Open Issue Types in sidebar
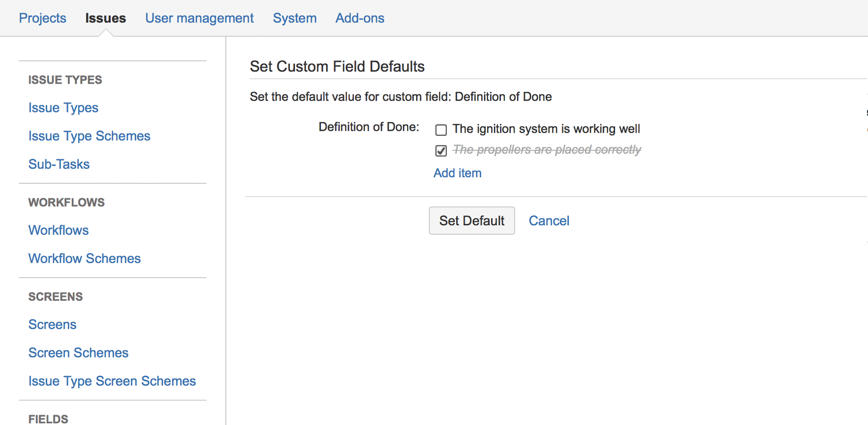Screen dimensions: 868x425 (x=63, y=108)
